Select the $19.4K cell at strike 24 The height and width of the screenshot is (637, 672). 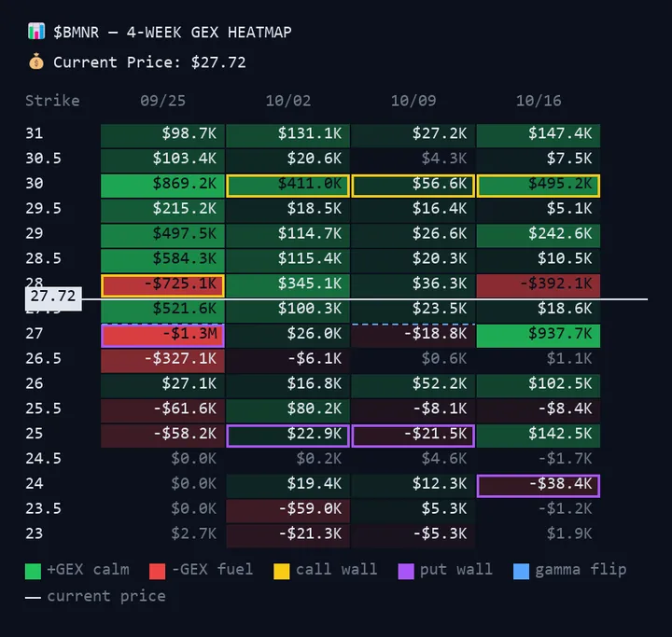(x=287, y=486)
